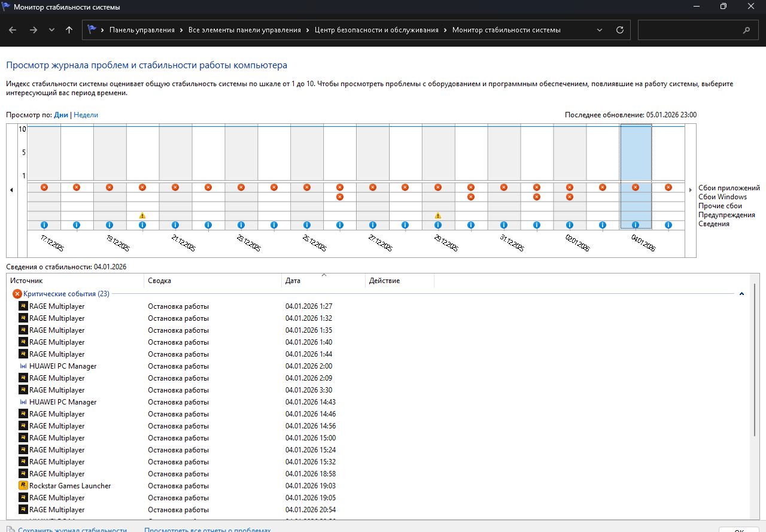This screenshot has height=532, width=766.
Task: Switch the chart view to Недели
Action: (86, 115)
